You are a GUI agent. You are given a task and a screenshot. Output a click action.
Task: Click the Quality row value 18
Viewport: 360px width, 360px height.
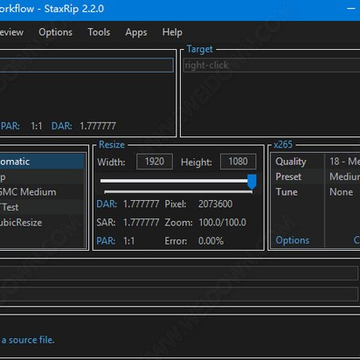344,162
